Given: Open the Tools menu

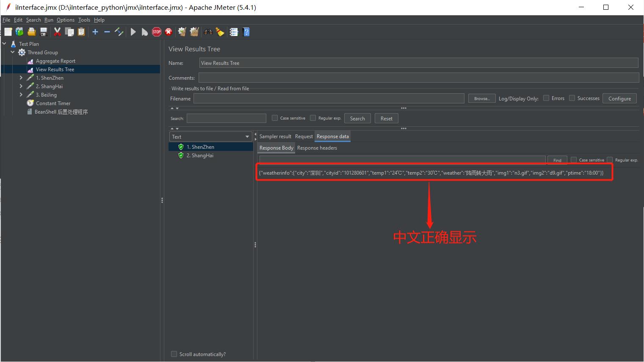Looking at the screenshot, I should coord(84,20).
